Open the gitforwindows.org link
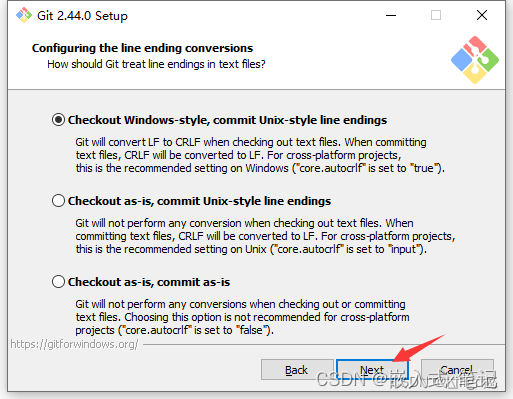Viewport: 513px width, 399px height. point(74,344)
